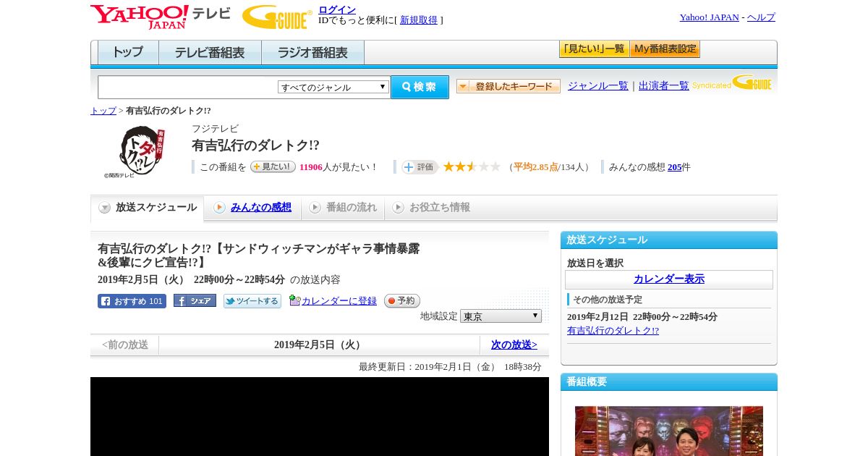
Task: Click the Syndicated G-GUIDE logo by the search bar
Action: point(732,83)
